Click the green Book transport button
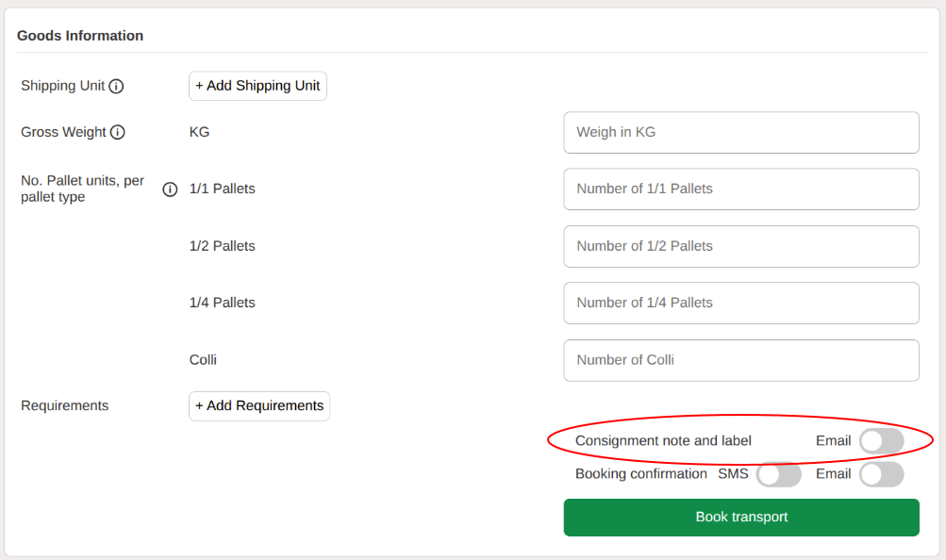 pos(741,518)
